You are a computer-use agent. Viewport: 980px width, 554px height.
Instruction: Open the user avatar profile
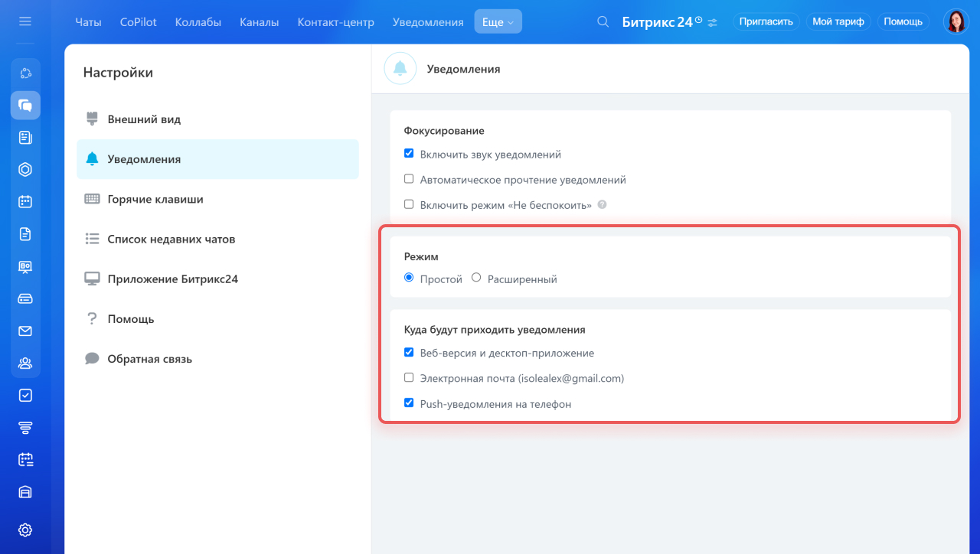[x=955, y=21]
